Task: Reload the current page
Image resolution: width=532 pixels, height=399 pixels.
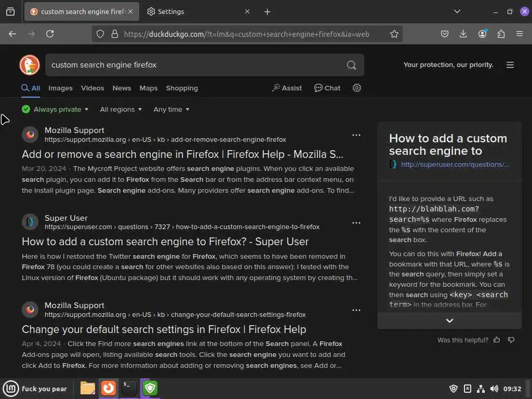Action: (50, 34)
